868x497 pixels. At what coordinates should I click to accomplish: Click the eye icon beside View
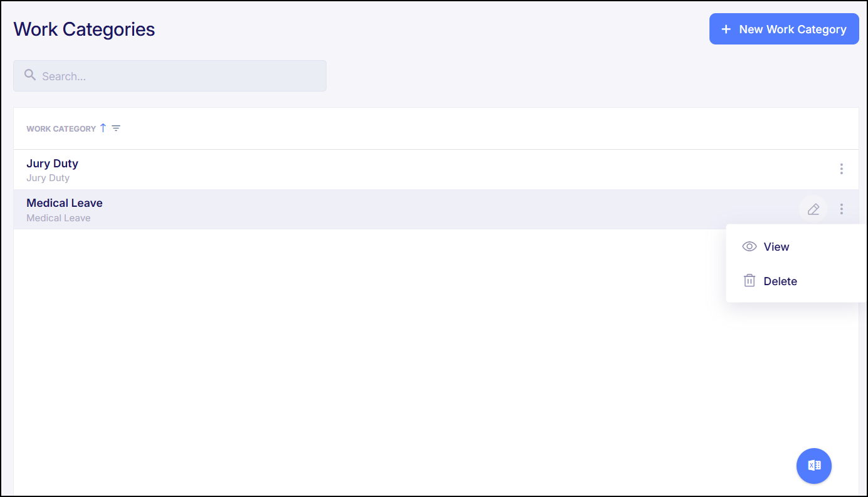click(x=749, y=246)
